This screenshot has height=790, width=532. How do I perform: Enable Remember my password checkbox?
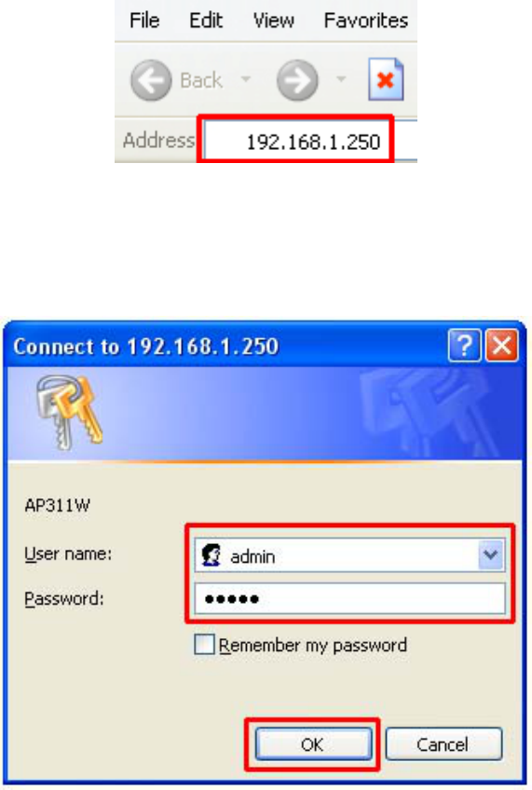(204, 645)
